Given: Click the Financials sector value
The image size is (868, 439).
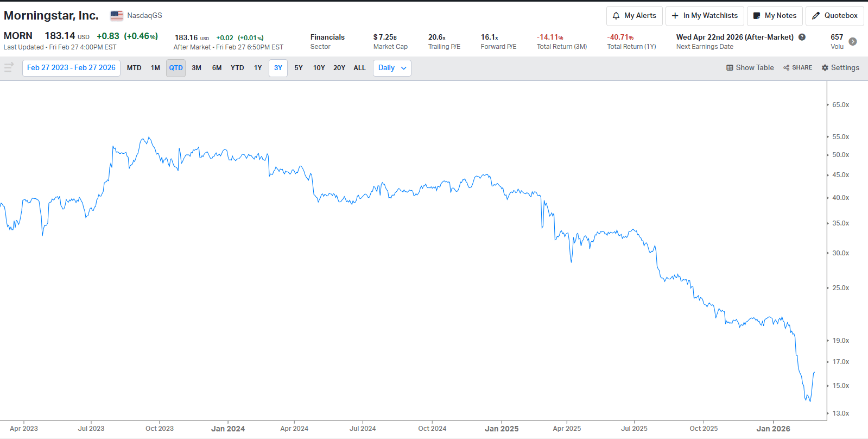Looking at the screenshot, I should pos(327,37).
